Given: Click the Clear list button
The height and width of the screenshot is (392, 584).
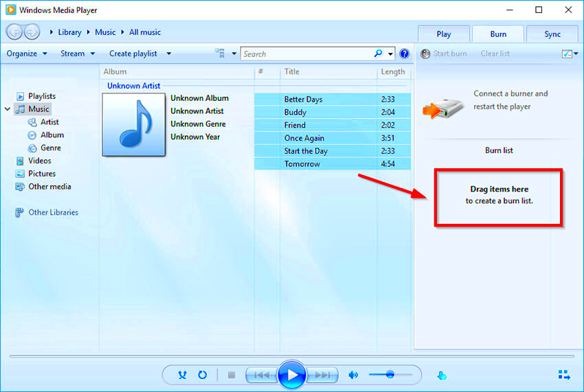Looking at the screenshot, I should [x=495, y=54].
